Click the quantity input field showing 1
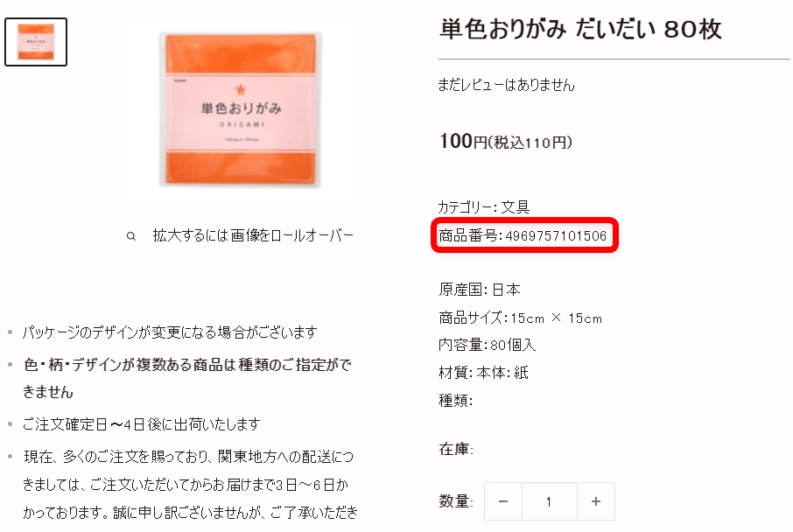This screenshot has width=793, height=532. pyautogui.click(x=549, y=501)
